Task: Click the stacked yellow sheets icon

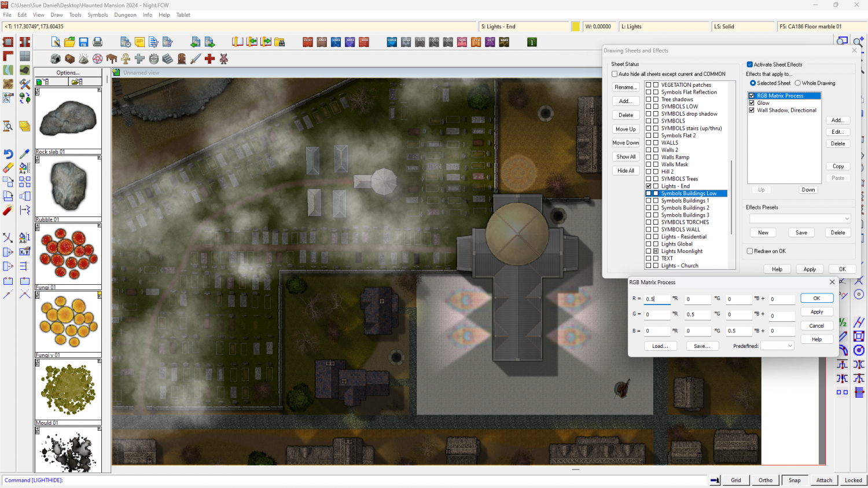Action: [x=24, y=126]
